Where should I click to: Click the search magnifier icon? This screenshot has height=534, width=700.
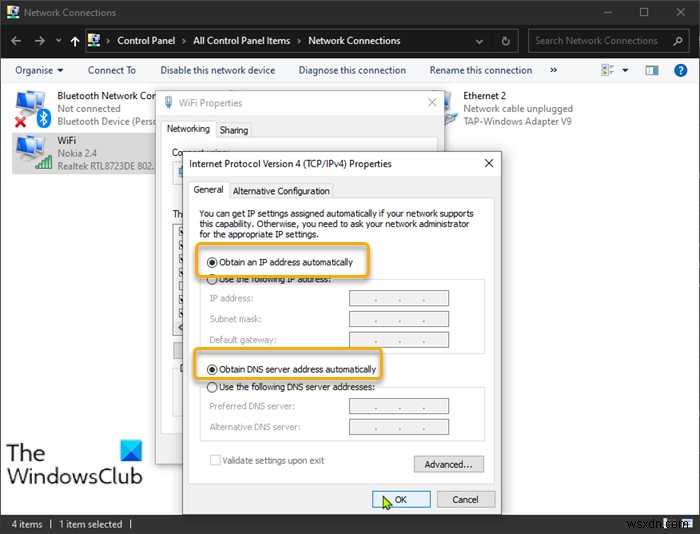click(x=678, y=41)
